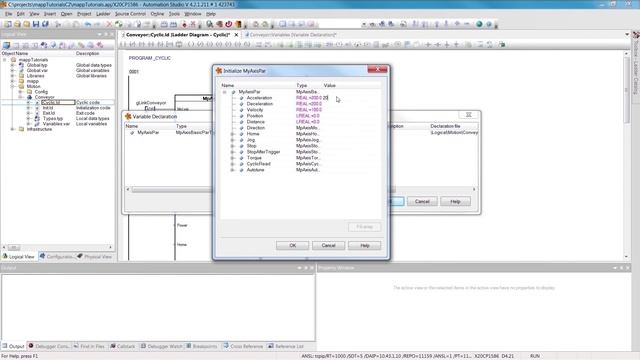Expand the Stop member node
The width and height of the screenshot is (640, 360).
233,146
